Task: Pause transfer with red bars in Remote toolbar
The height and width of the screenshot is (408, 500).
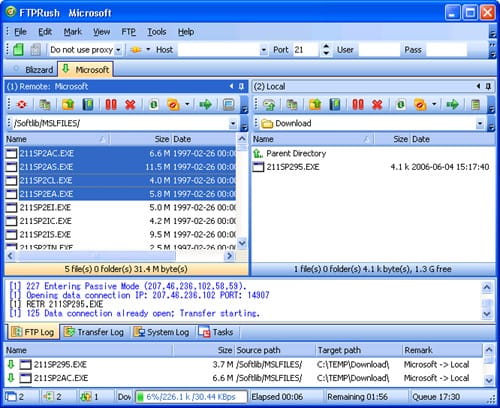Action: (111, 105)
